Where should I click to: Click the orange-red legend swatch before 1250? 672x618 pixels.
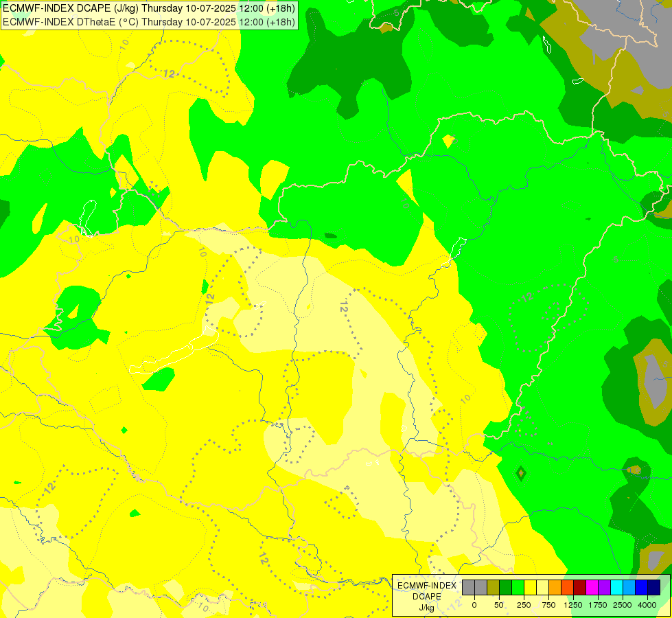coord(567,588)
